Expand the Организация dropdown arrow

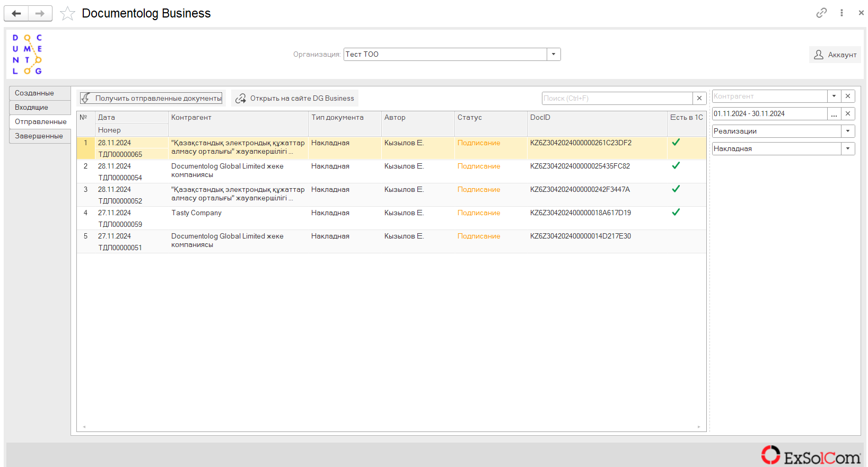(x=554, y=54)
